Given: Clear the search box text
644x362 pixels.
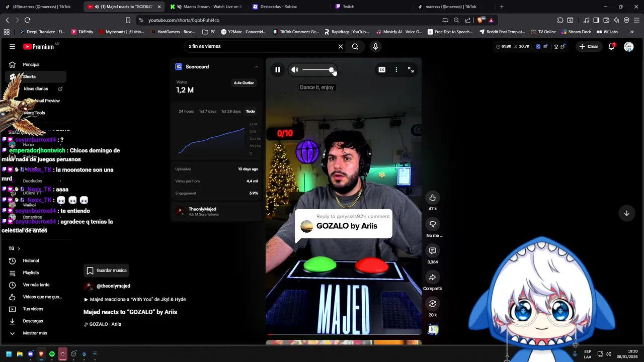Looking at the screenshot, I should coord(341,46).
